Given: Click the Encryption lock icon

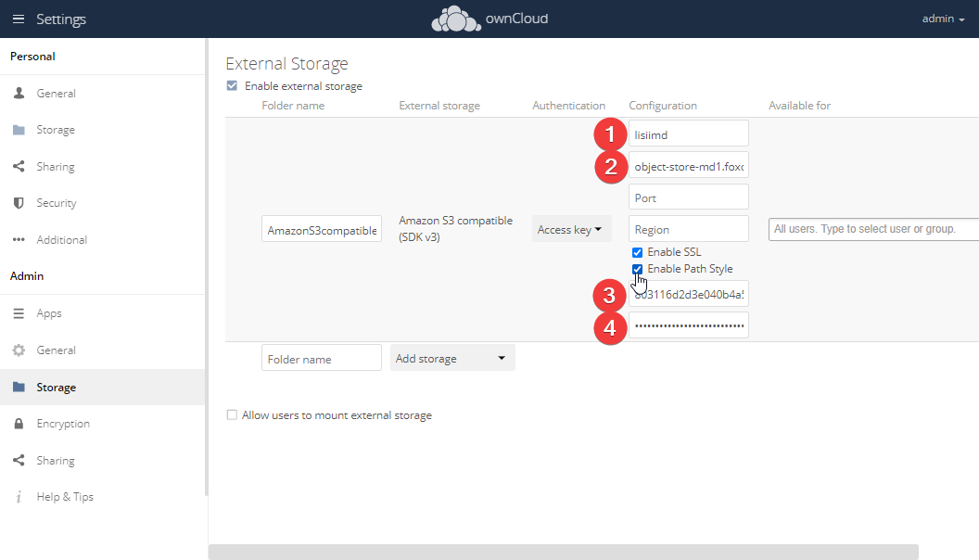Looking at the screenshot, I should coord(19,424).
